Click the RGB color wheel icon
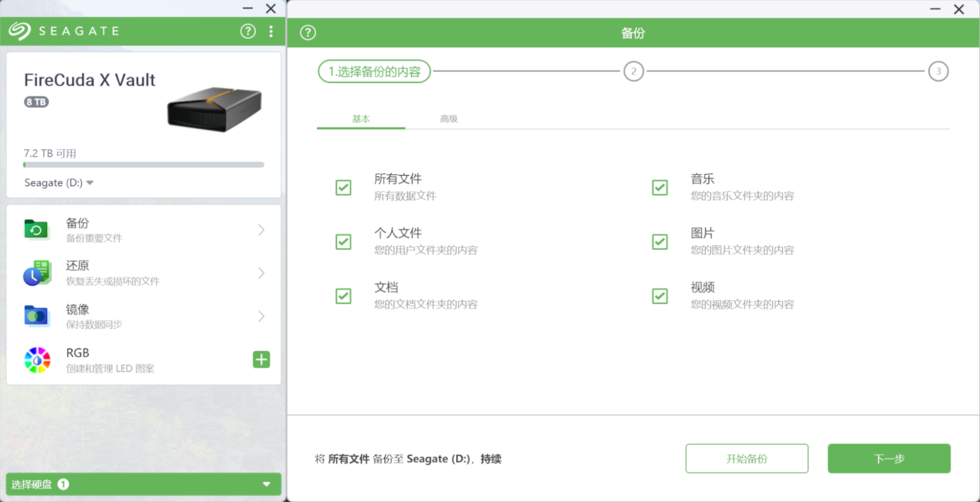The height and width of the screenshot is (502, 980). [x=37, y=360]
